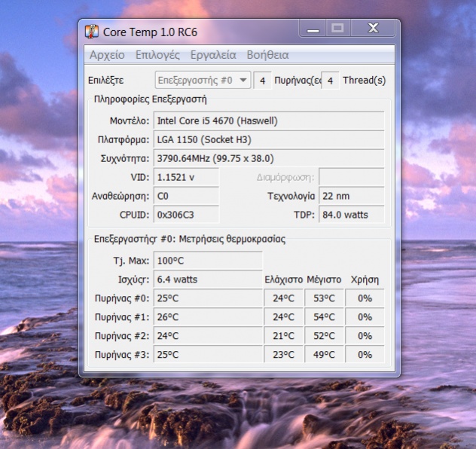Viewport: 476px width, 449px height.
Task: Click the disabled maximize button
Action: click(x=338, y=28)
